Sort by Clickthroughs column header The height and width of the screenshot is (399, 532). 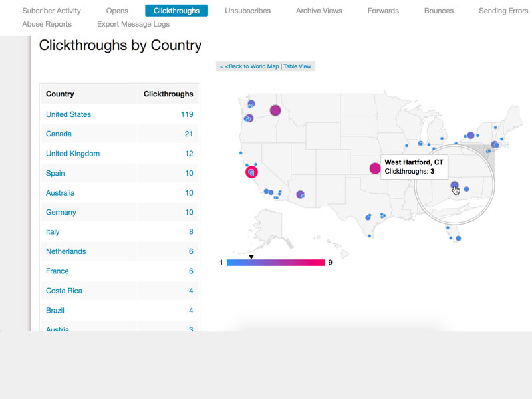pos(168,94)
